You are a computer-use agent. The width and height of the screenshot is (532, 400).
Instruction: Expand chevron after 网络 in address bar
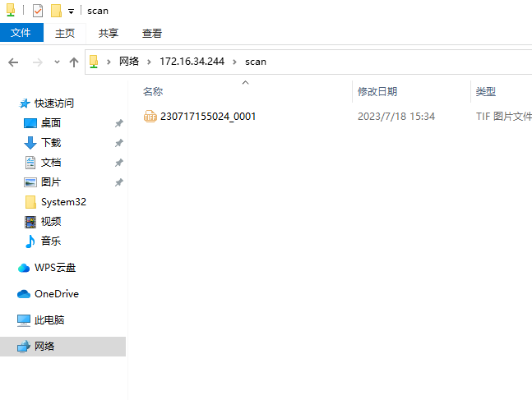(149, 62)
